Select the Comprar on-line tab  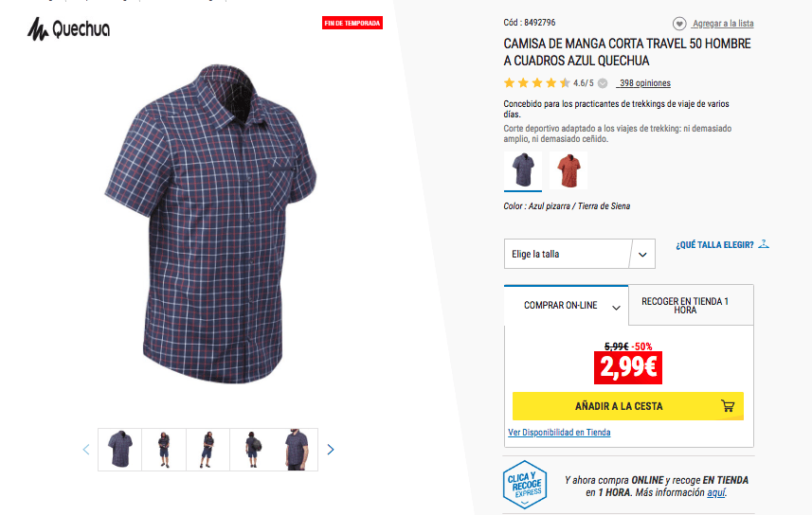(x=566, y=306)
